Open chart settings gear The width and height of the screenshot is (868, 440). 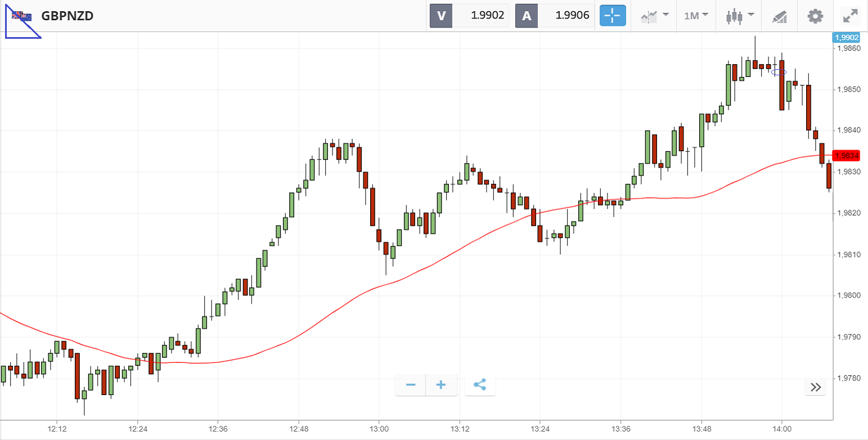[x=815, y=16]
